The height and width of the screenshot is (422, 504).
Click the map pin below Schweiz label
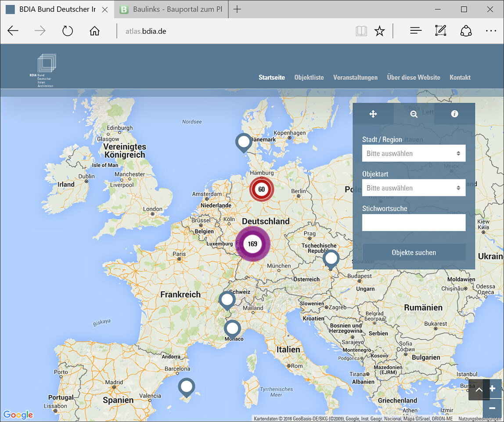coord(227,300)
